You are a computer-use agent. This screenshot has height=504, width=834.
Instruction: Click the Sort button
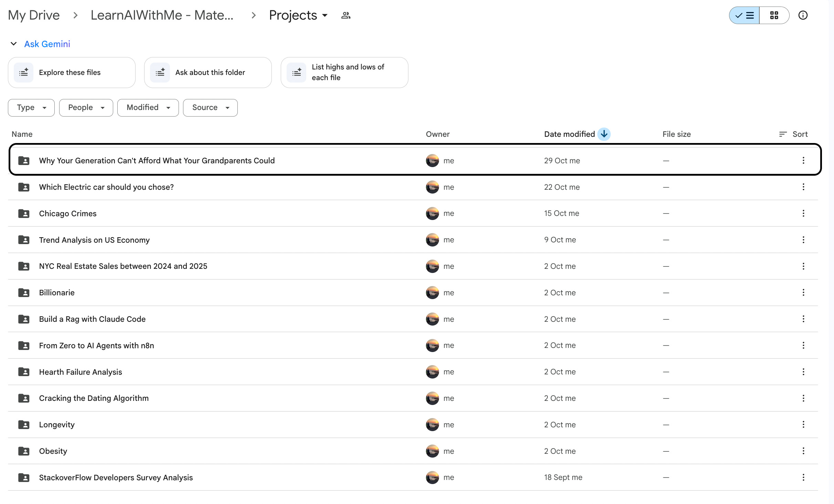coord(793,134)
